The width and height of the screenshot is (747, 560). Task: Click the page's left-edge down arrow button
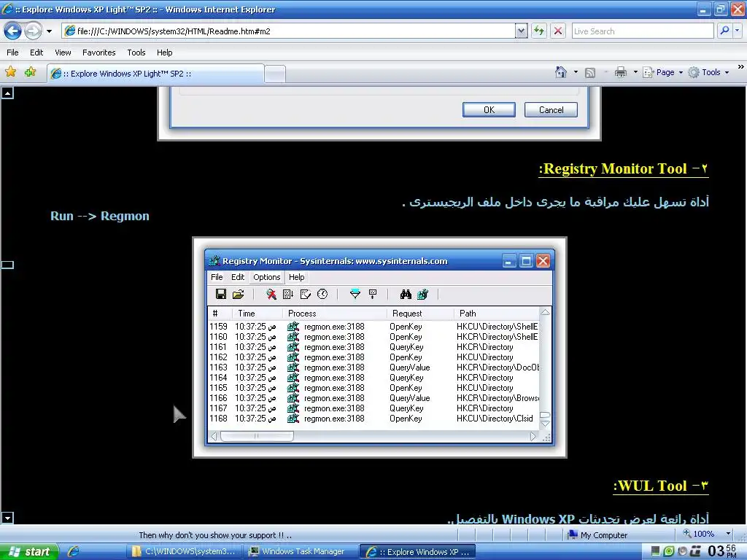click(x=7, y=518)
